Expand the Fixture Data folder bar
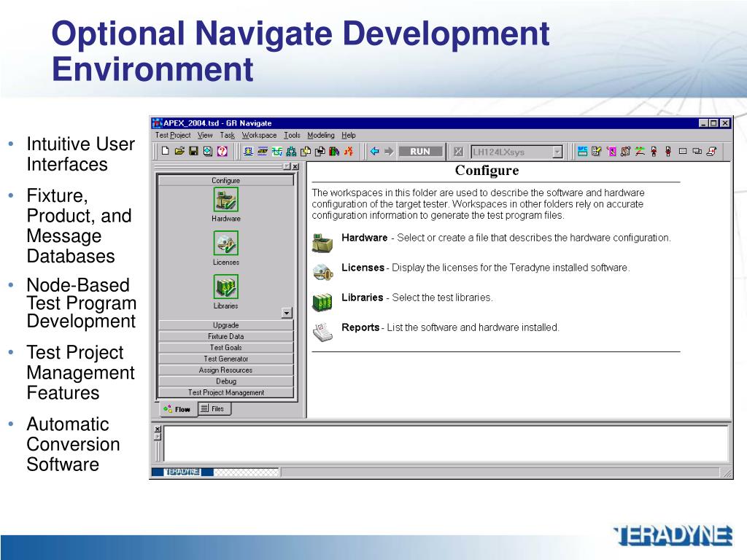 pos(226,336)
